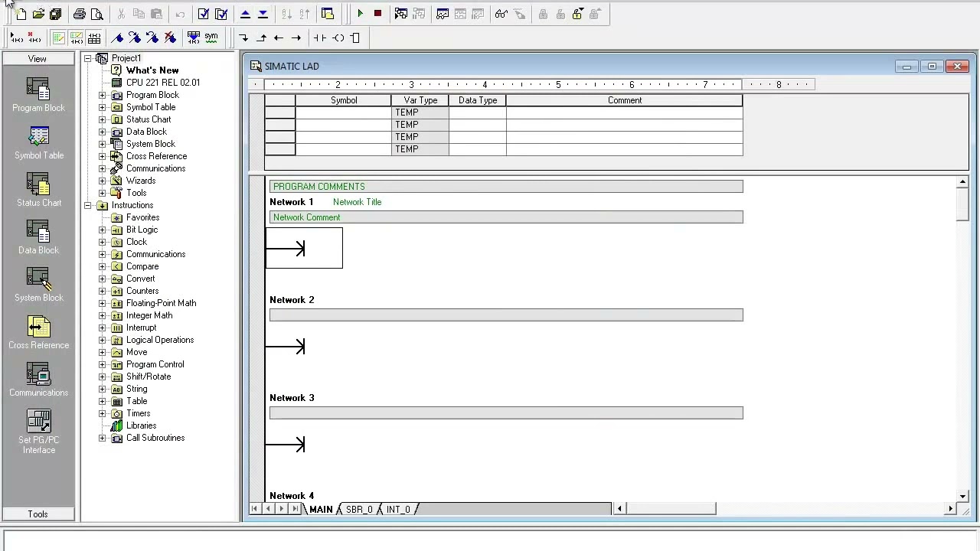Insert line left in ladder toolbar

(x=279, y=37)
